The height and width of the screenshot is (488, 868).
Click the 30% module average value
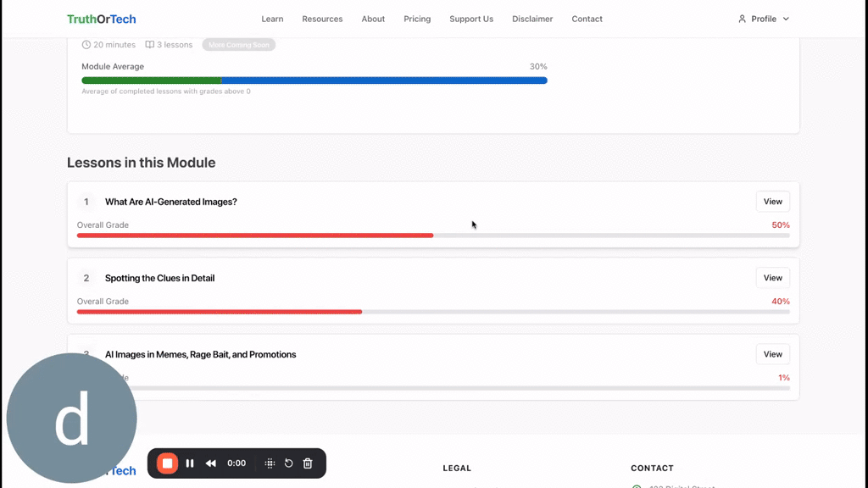coord(538,66)
